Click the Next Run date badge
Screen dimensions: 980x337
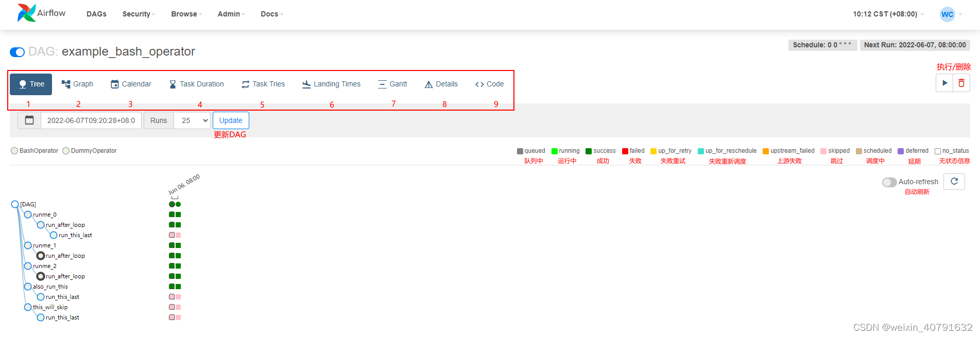click(915, 45)
